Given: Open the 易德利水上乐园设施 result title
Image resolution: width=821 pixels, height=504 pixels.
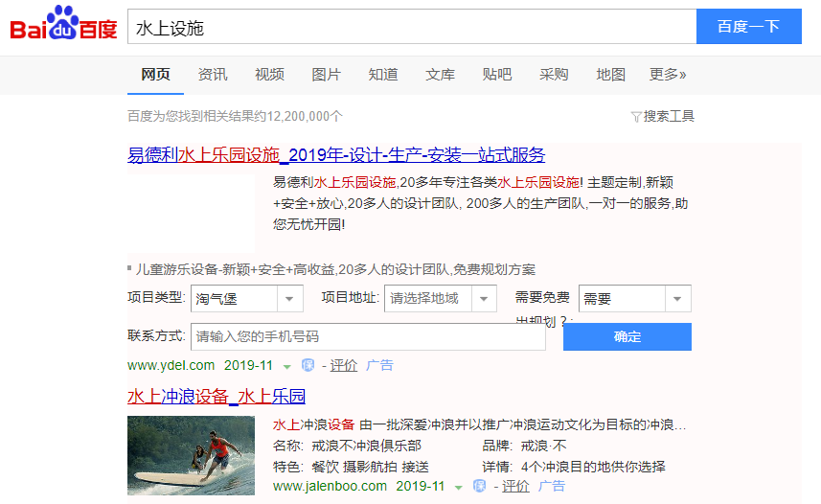Looking at the screenshot, I should 336,155.
